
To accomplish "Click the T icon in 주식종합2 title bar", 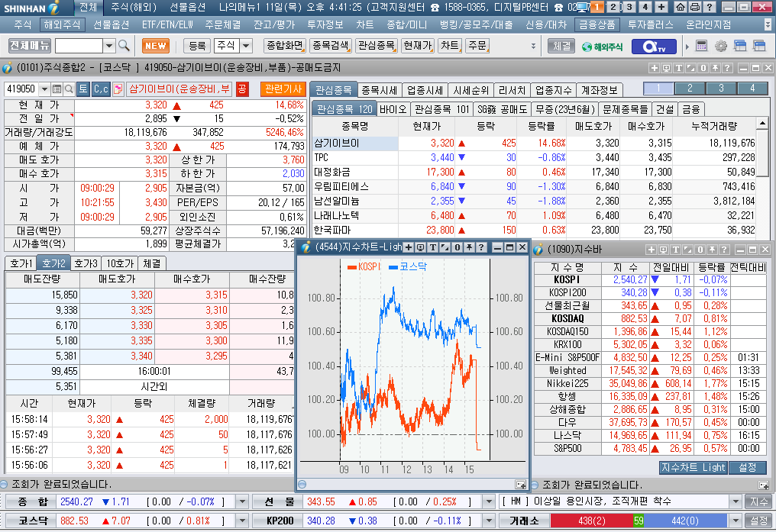I will (x=678, y=68).
